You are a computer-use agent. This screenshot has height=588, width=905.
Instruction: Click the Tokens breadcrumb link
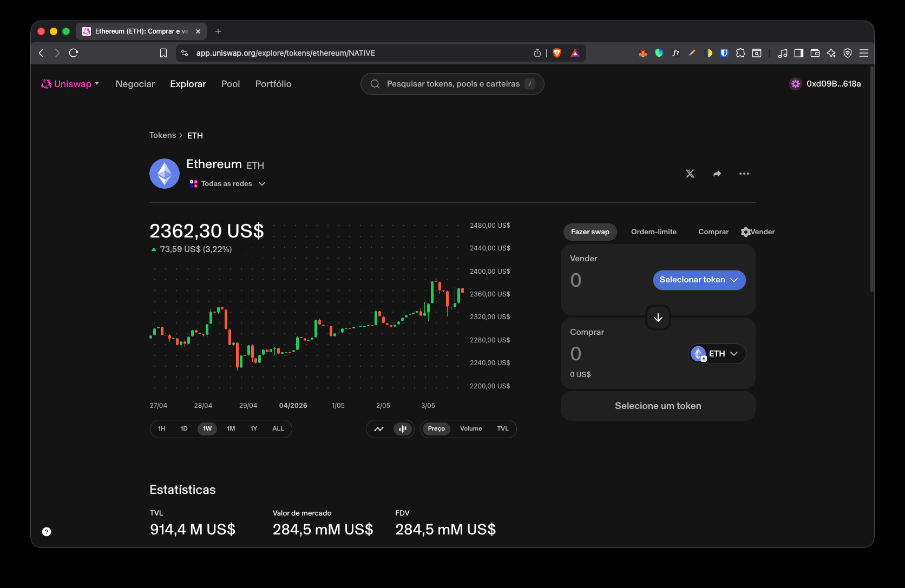pyautogui.click(x=163, y=135)
